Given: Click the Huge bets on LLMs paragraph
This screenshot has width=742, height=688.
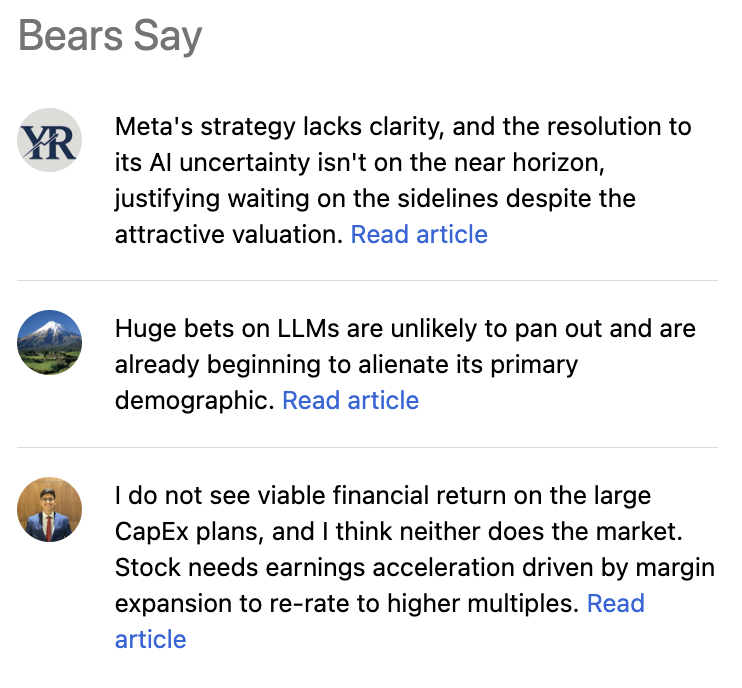Looking at the screenshot, I should [x=405, y=364].
